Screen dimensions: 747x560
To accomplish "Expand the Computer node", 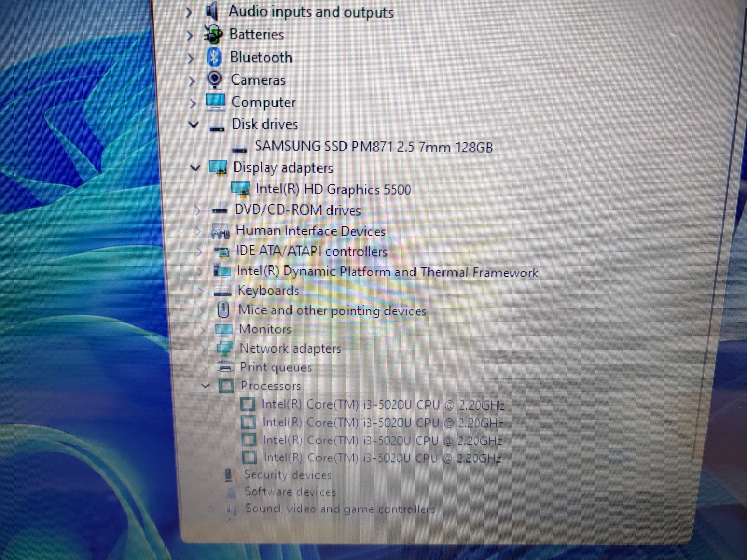I will pyautogui.click(x=193, y=103).
